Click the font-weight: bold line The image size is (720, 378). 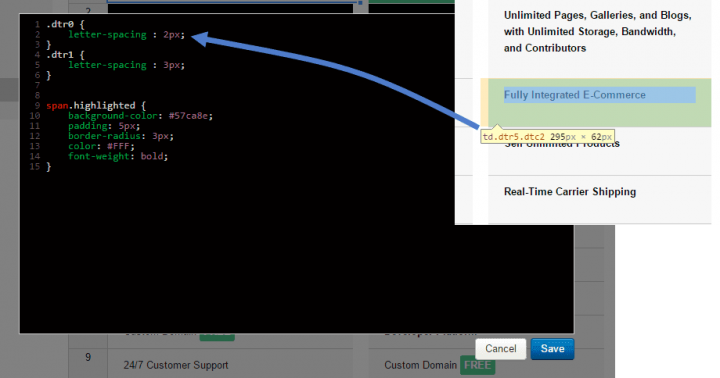click(118, 156)
